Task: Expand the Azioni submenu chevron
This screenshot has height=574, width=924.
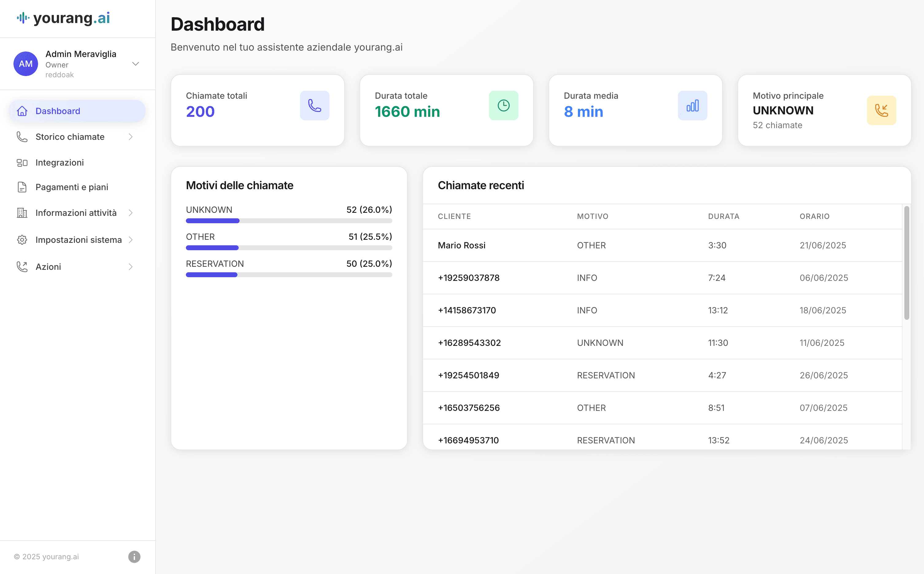Action: [x=131, y=266]
